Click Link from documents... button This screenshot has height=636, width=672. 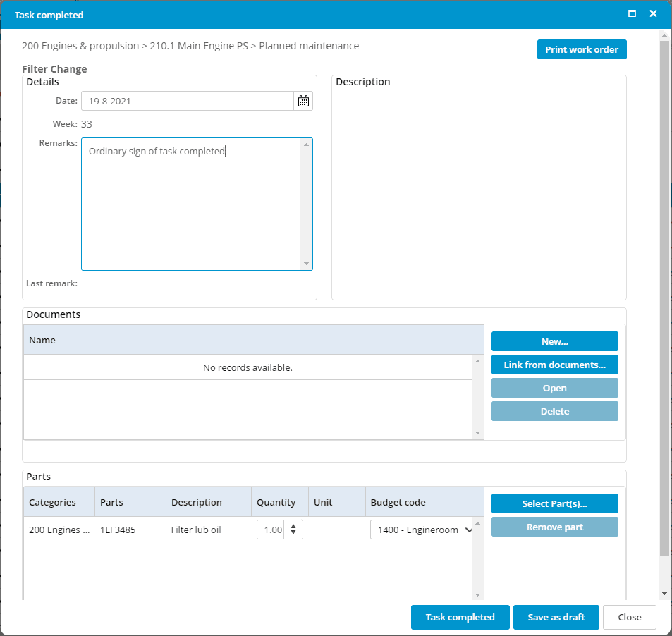(x=554, y=365)
